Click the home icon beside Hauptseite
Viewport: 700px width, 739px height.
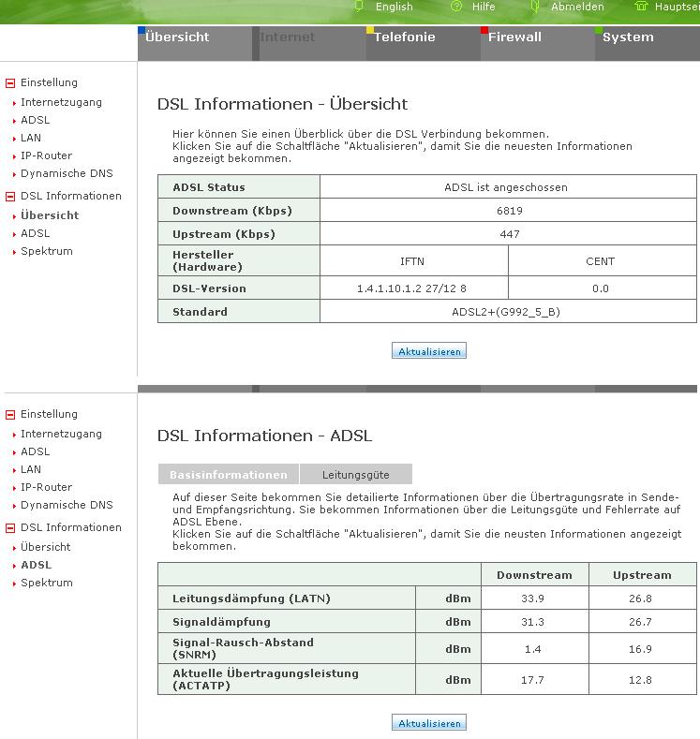point(641,7)
